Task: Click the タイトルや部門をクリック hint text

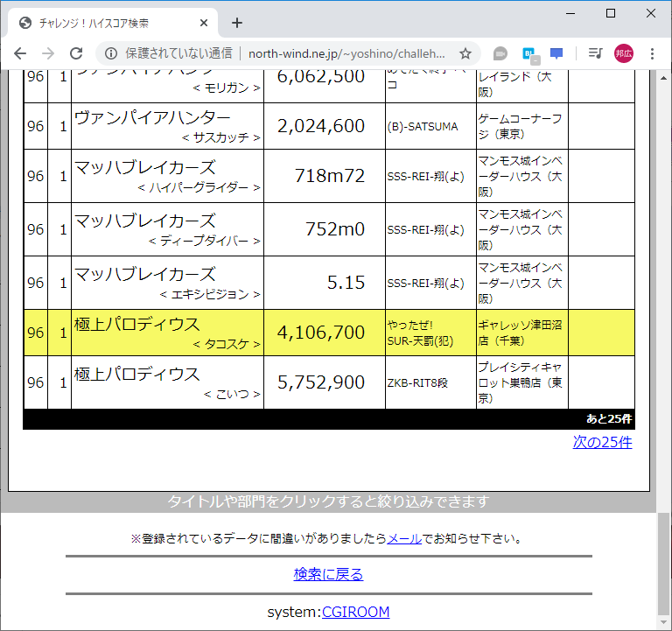Action: tap(328, 501)
